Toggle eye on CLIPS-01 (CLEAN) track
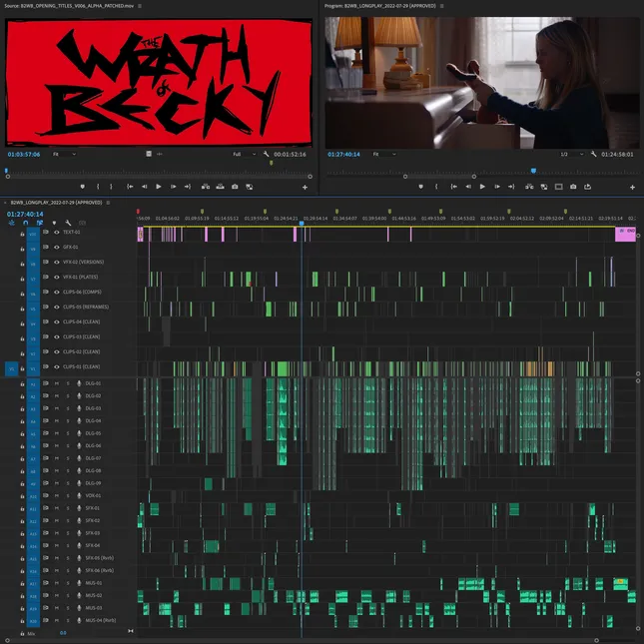The width and height of the screenshot is (644, 644). pos(57,366)
